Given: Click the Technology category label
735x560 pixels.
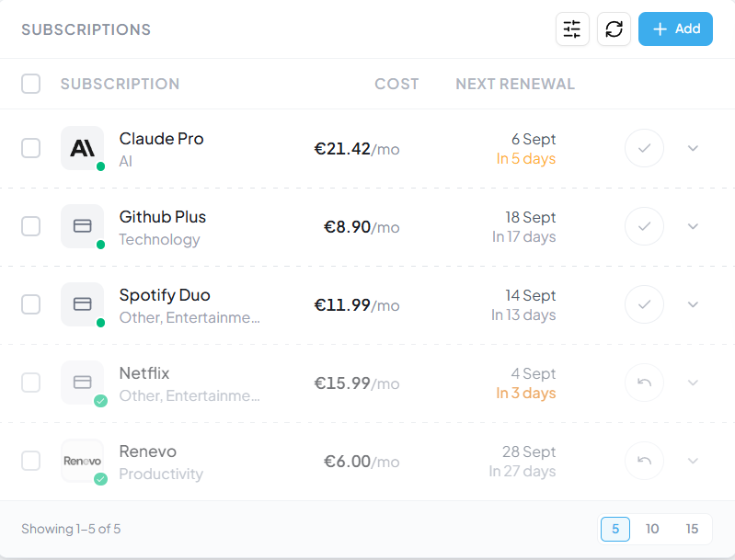Looking at the screenshot, I should click(159, 239).
